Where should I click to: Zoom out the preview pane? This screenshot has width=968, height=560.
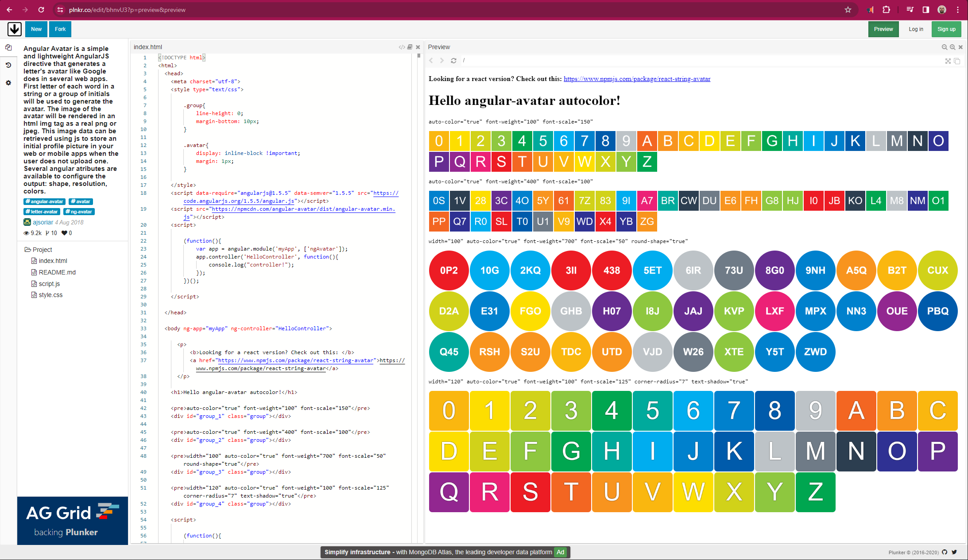(945, 47)
